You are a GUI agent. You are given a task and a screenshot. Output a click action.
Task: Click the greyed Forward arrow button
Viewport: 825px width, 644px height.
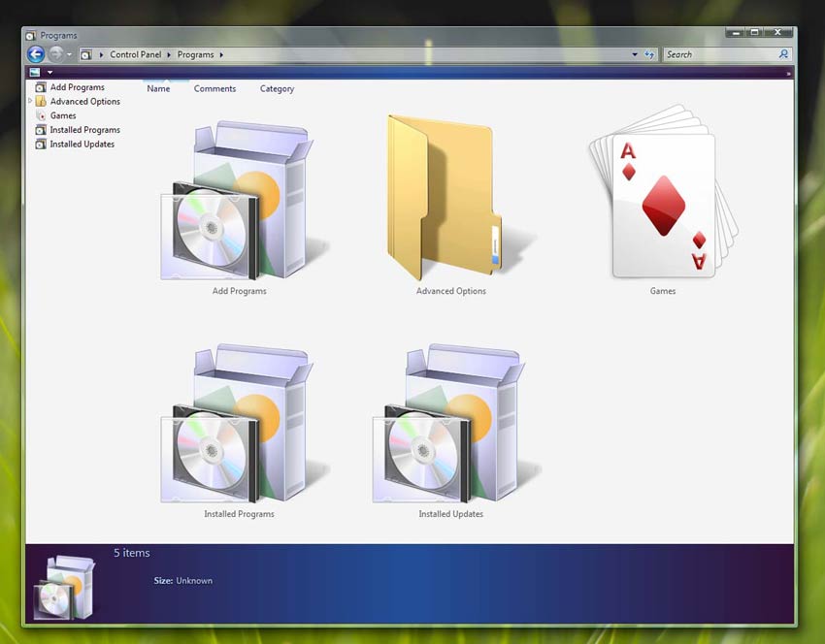(x=56, y=54)
